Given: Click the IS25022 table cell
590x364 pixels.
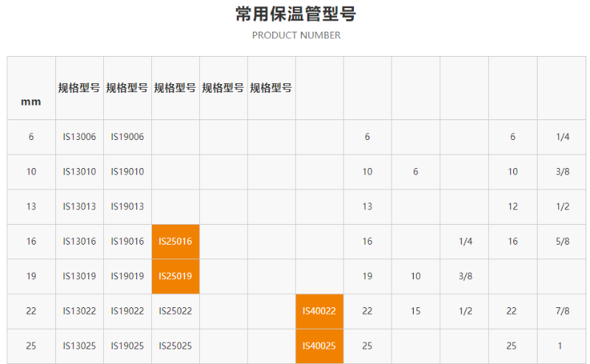Looking at the screenshot, I should [175, 311].
